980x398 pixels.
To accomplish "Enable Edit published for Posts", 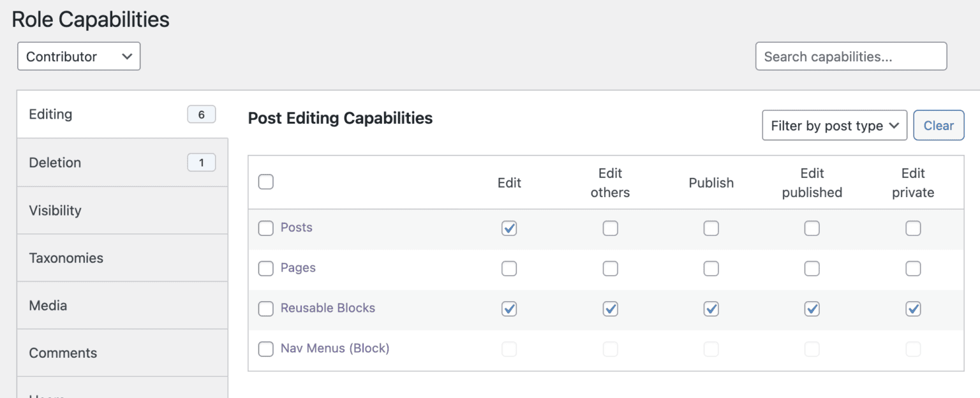I will [812, 228].
